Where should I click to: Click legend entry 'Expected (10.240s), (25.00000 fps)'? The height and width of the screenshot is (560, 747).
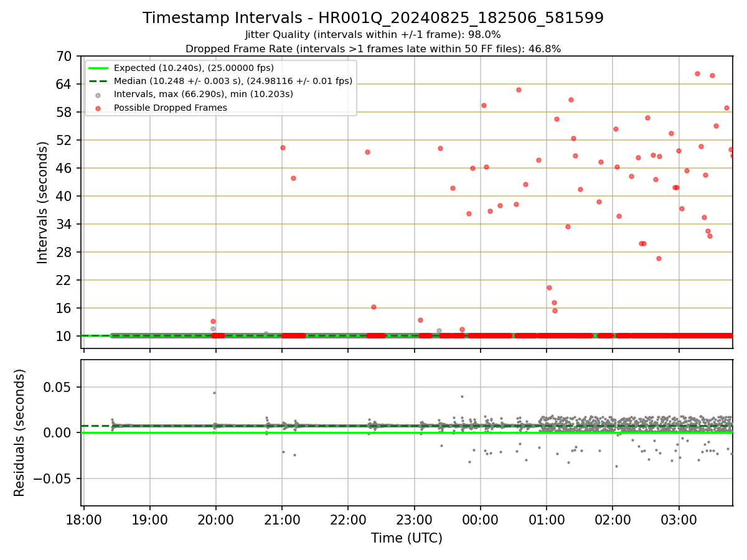coord(194,68)
